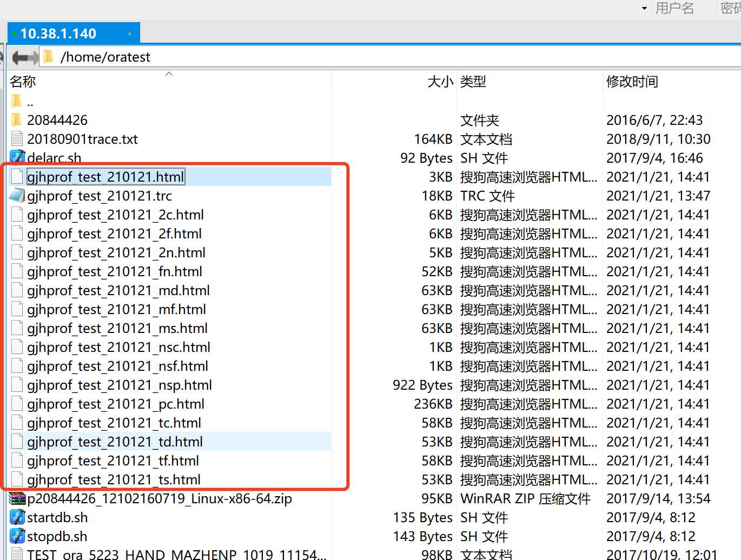Open the dropdown arrow beside username field
This screenshot has height=560, width=741.
[x=644, y=8]
